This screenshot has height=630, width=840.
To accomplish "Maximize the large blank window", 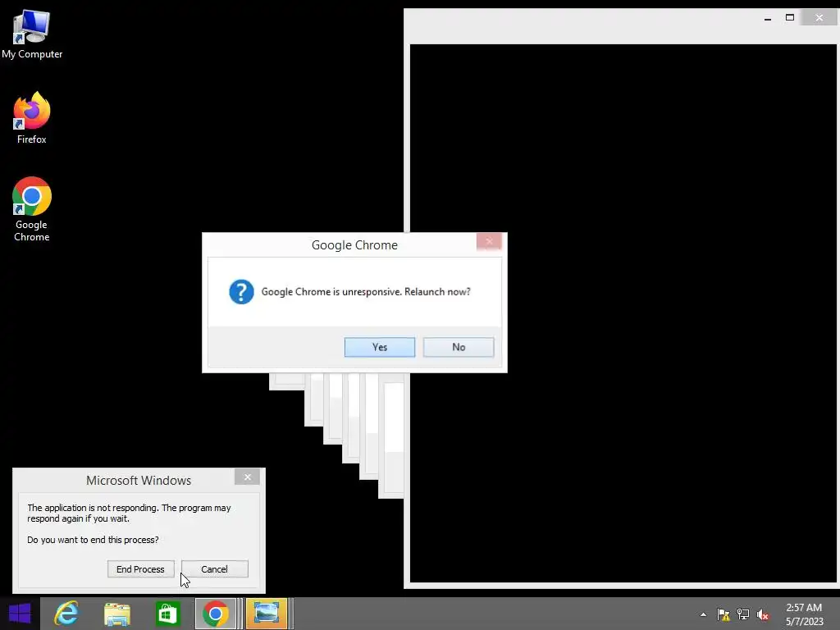I will click(x=790, y=18).
